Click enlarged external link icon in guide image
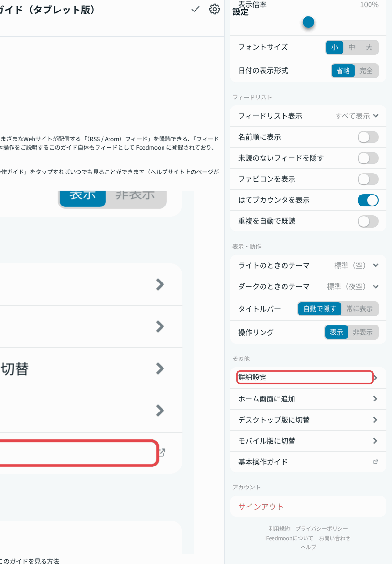392x564 pixels. point(162,453)
